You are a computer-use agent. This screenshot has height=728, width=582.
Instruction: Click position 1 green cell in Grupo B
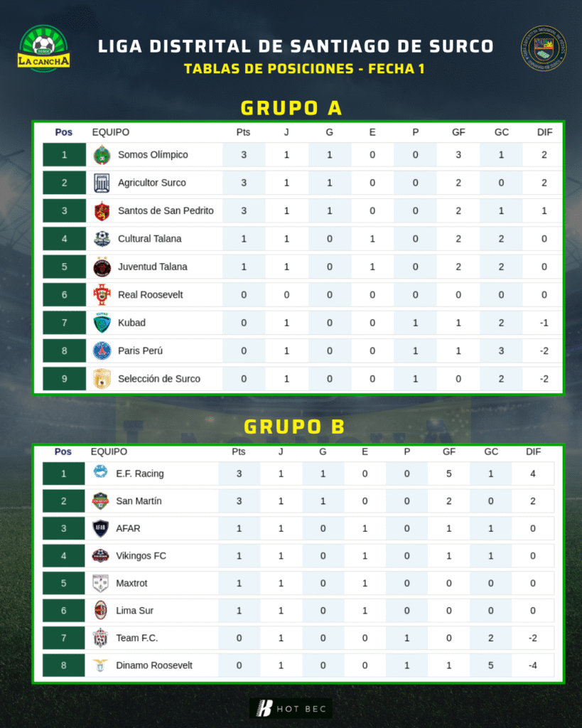(63, 473)
